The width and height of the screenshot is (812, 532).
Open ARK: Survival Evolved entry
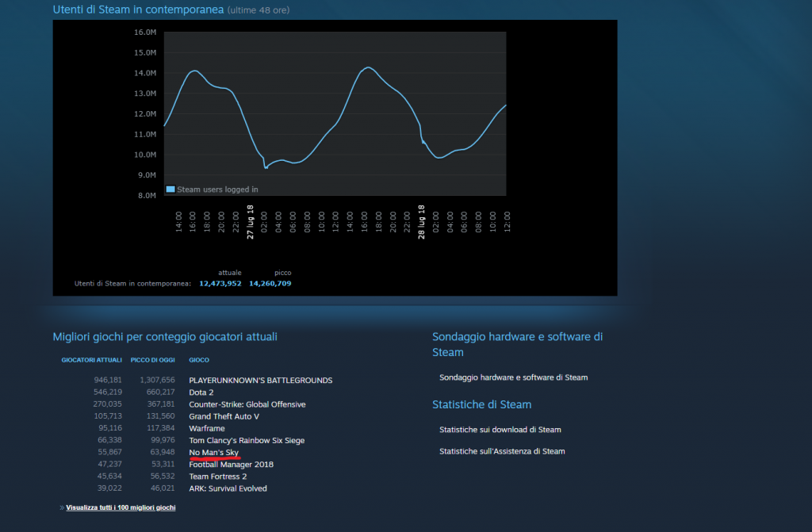[228, 488]
